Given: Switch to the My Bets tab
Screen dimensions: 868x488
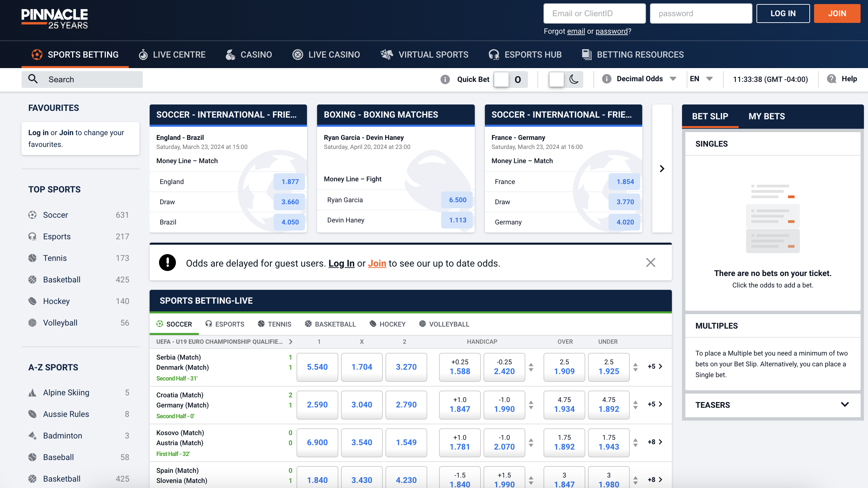Looking at the screenshot, I should (767, 116).
